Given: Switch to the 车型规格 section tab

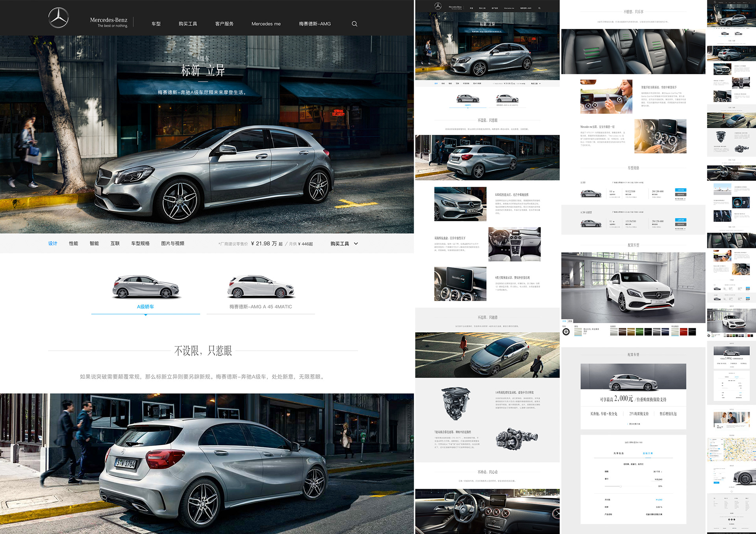Looking at the screenshot, I should point(140,244).
